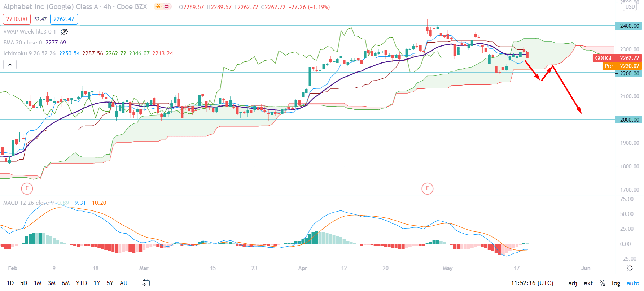Click the 11:52:16 (UTC) timezone clock
This screenshot has height=291, width=644.
click(532, 283)
